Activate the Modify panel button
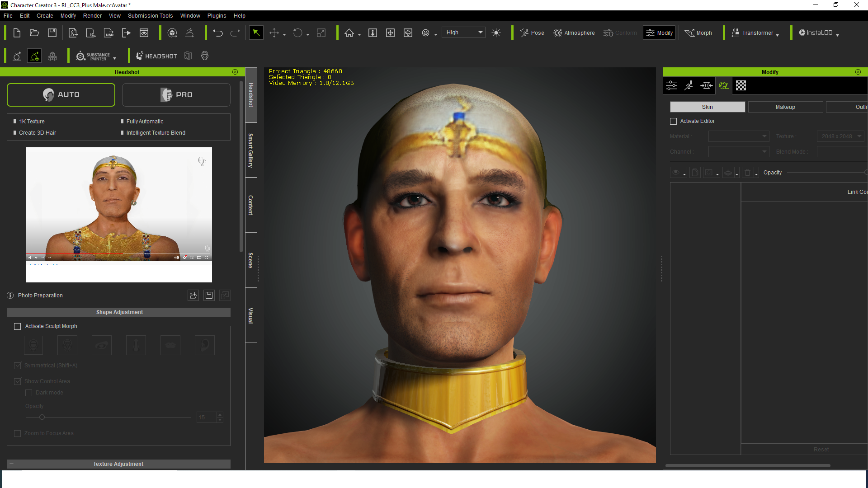The width and height of the screenshot is (868, 488). [x=659, y=33]
